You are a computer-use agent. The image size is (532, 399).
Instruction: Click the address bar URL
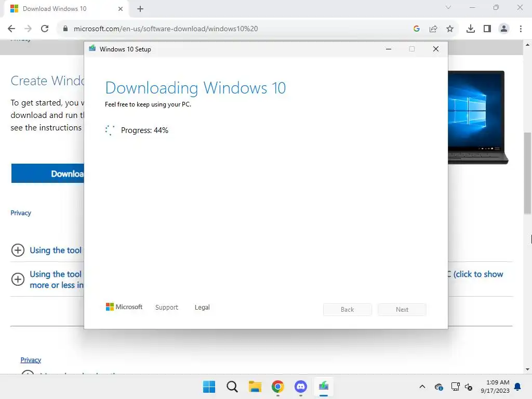click(166, 29)
